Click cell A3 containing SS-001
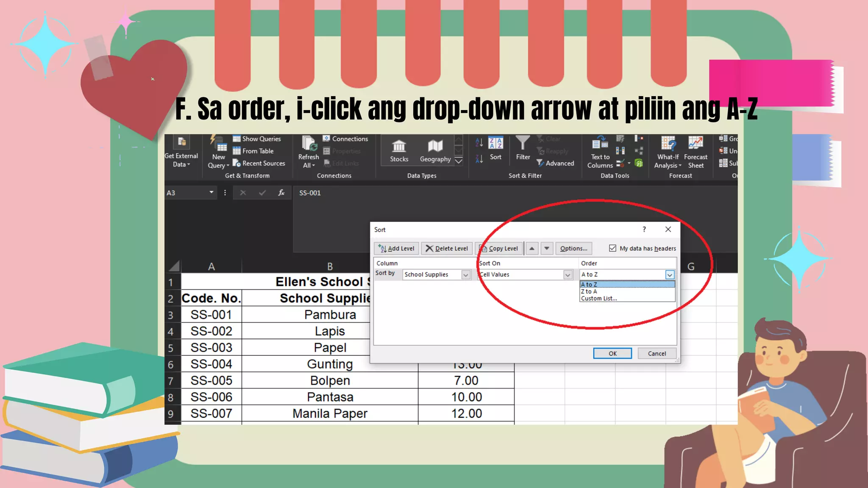Image resolution: width=868 pixels, height=488 pixels. [x=211, y=315]
